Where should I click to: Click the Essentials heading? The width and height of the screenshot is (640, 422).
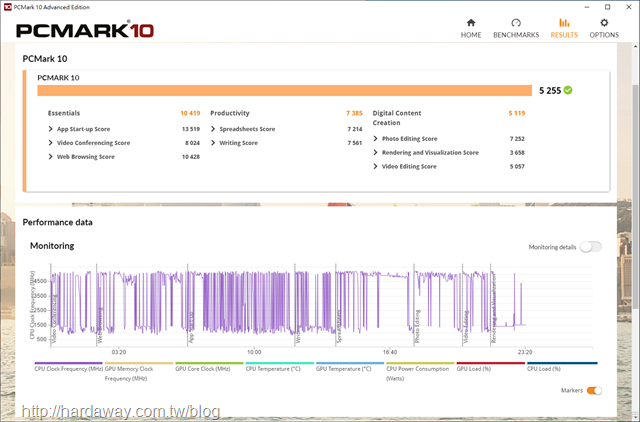coord(64,113)
